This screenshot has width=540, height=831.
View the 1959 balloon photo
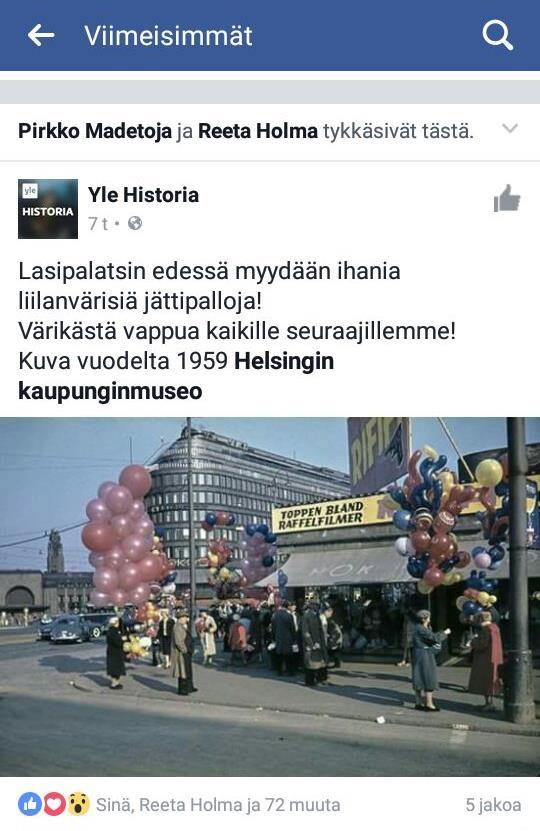270,597
